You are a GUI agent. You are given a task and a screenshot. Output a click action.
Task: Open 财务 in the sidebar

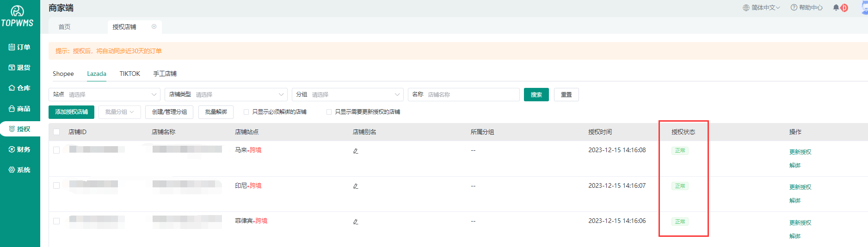click(x=19, y=149)
